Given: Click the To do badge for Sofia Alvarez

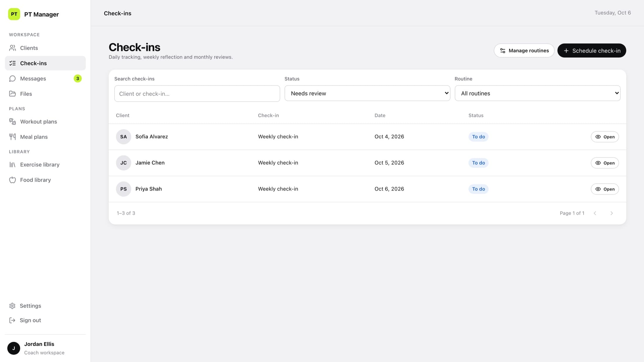Looking at the screenshot, I should [478, 137].
